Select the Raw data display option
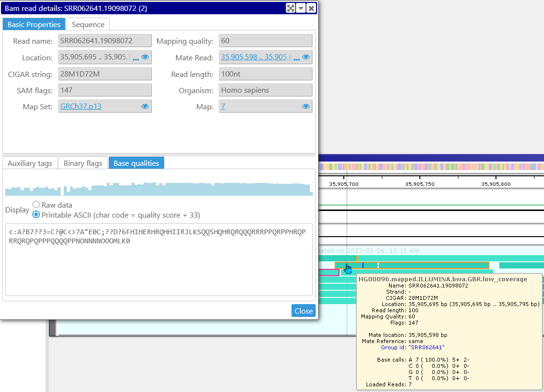Screen dimensions: 544x392 (36, 204)
